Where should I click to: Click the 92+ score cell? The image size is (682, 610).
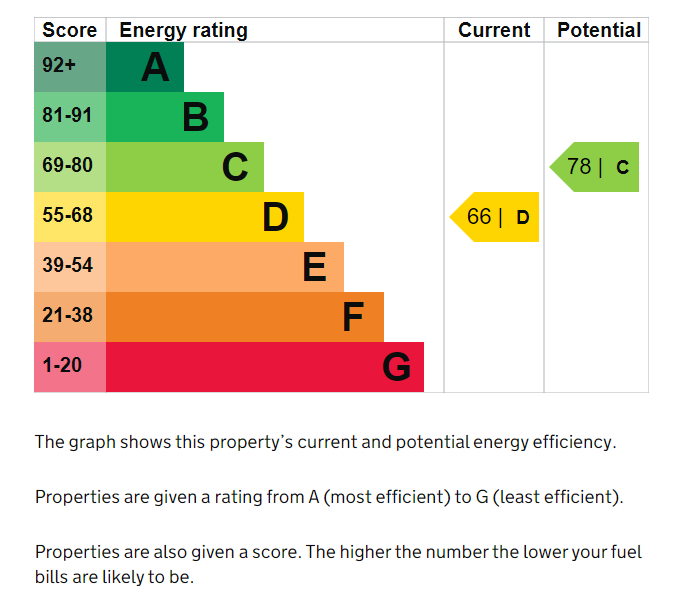70,67
